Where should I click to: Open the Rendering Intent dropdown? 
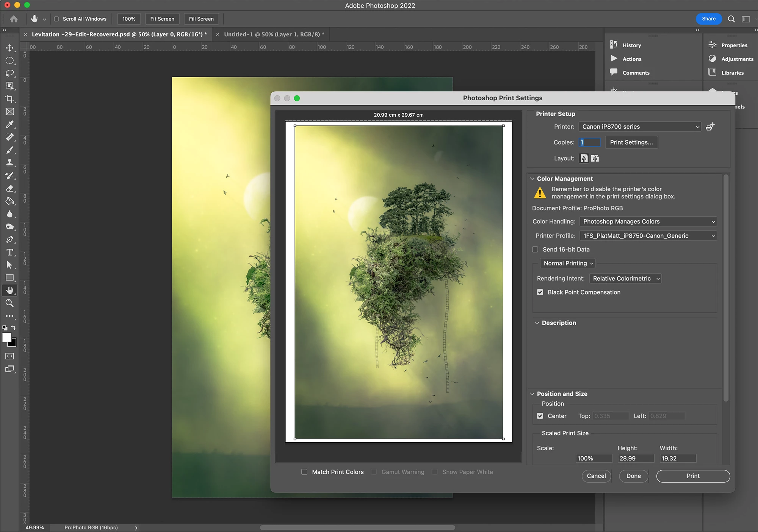625,279
